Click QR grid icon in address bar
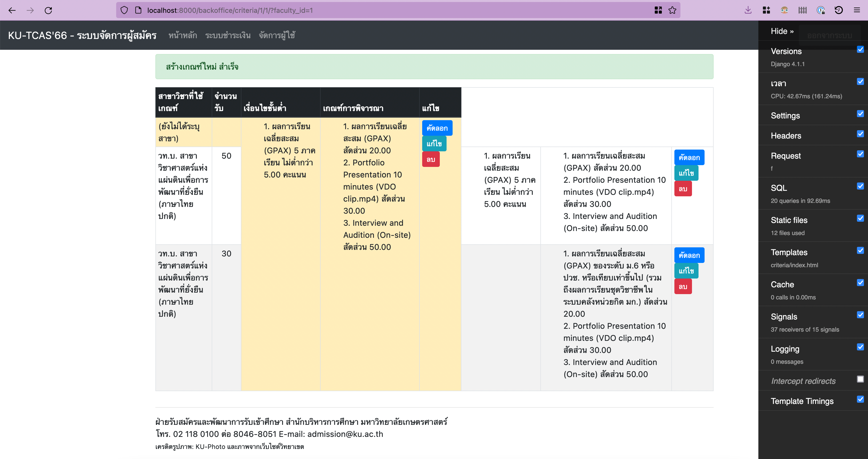Screen dimensions: 868x459 [658, 11]
